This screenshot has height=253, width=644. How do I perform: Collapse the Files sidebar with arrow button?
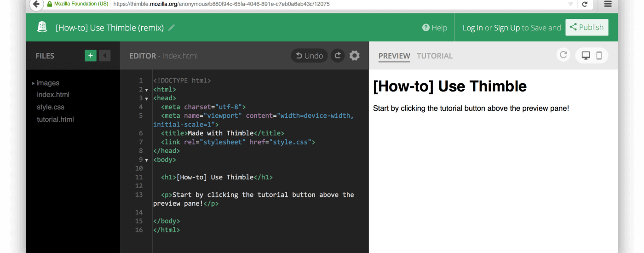point(105,56)
